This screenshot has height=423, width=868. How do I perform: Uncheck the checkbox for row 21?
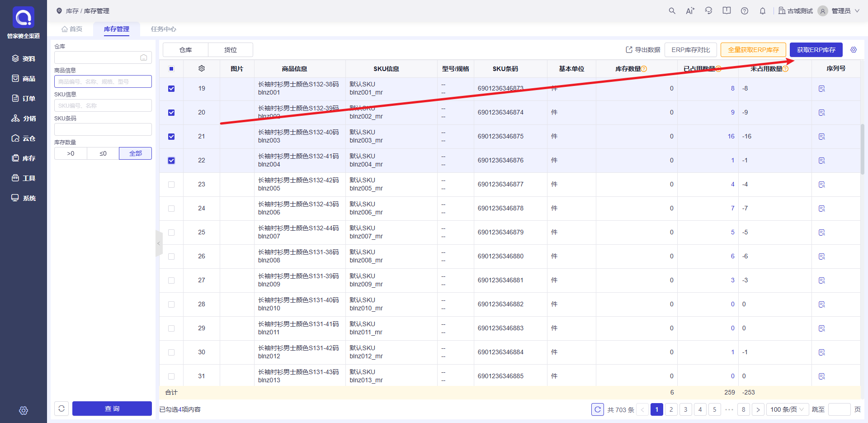coord(171,137)
